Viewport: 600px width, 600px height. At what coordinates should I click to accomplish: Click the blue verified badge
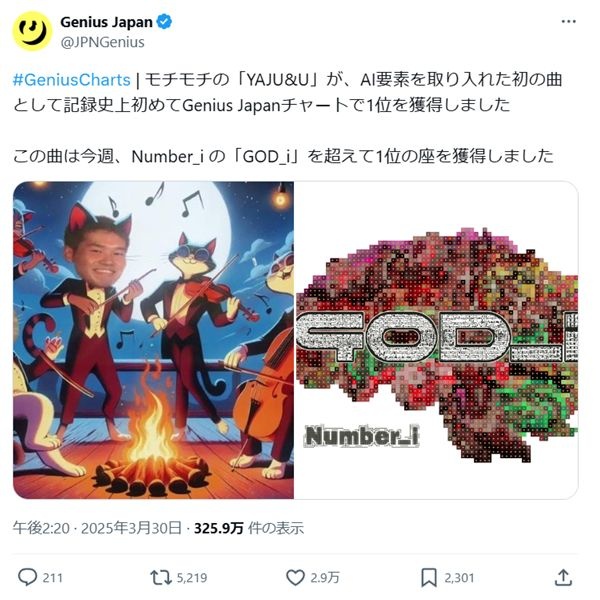(165, 22)
